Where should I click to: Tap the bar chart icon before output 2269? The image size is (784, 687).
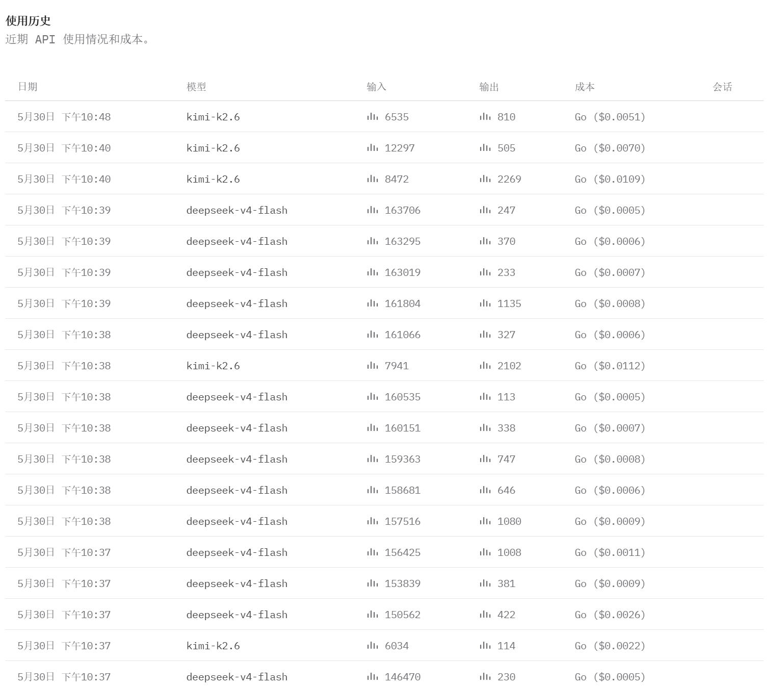pyautogui.click(x=485, y=179)
